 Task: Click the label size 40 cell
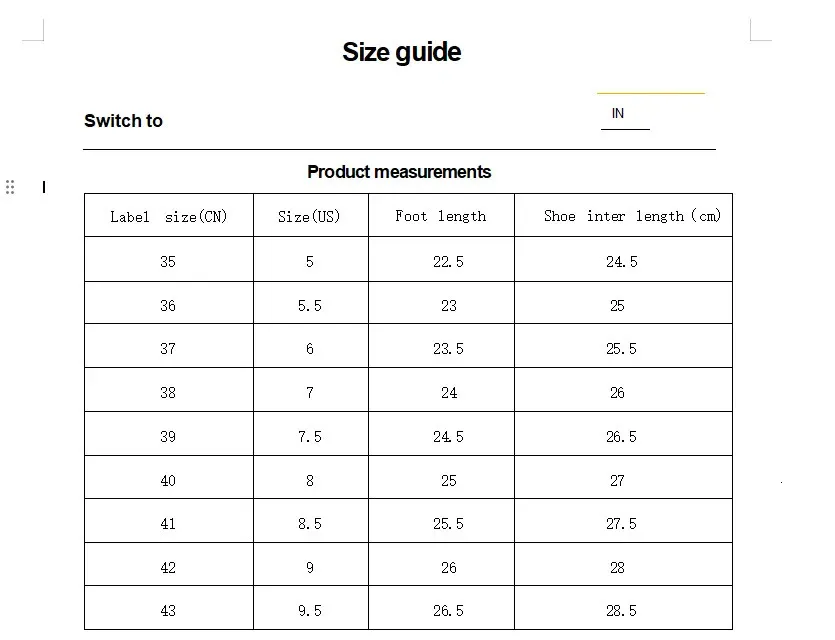(x=168, y=481)
